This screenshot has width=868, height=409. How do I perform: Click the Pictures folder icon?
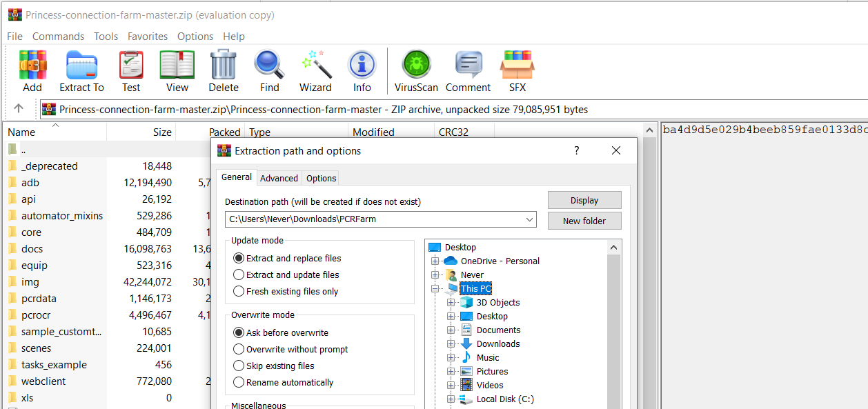pos(466,371)
